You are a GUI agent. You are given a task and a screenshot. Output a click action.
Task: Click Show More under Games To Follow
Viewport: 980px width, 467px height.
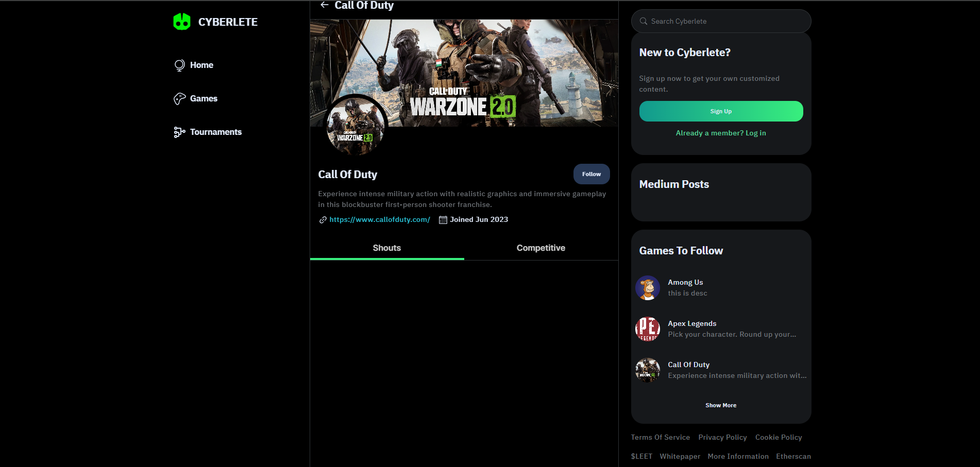coord(721,405)
